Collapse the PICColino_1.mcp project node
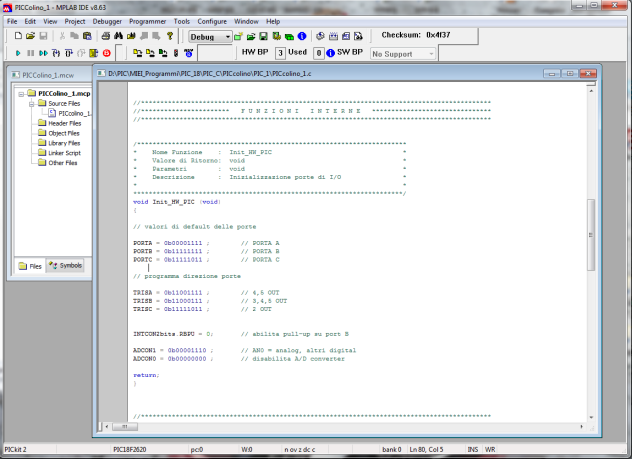The width and height of the screenshot is (632, 459). tap(20, 93)
